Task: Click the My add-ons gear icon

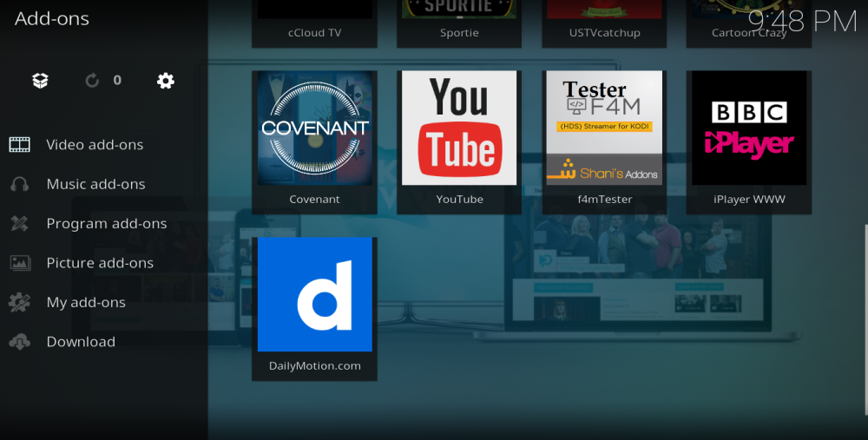Action: tap(20, 303)
